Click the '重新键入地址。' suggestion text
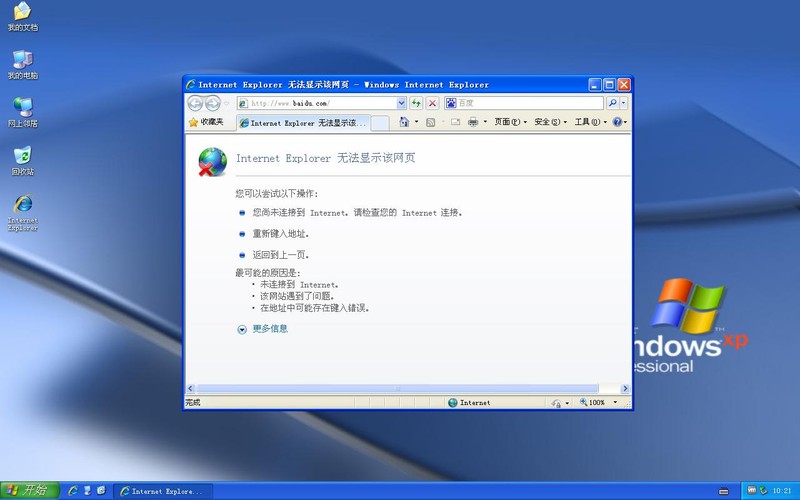 pos(281,234)
